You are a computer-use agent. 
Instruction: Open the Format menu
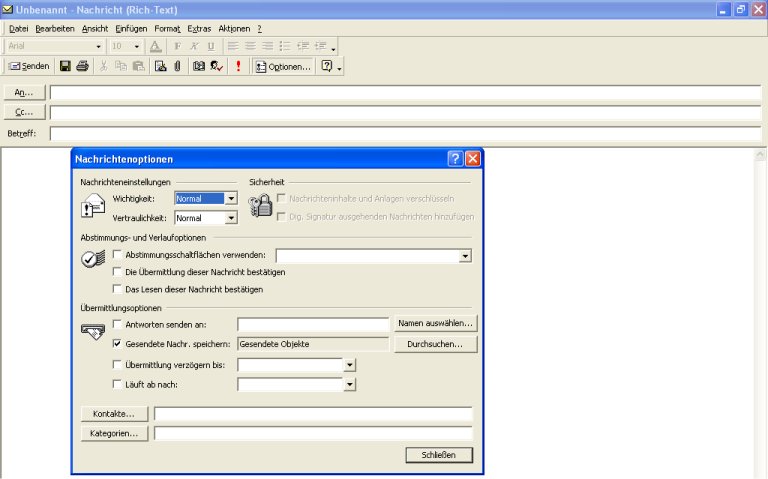[x=168, y=29]
